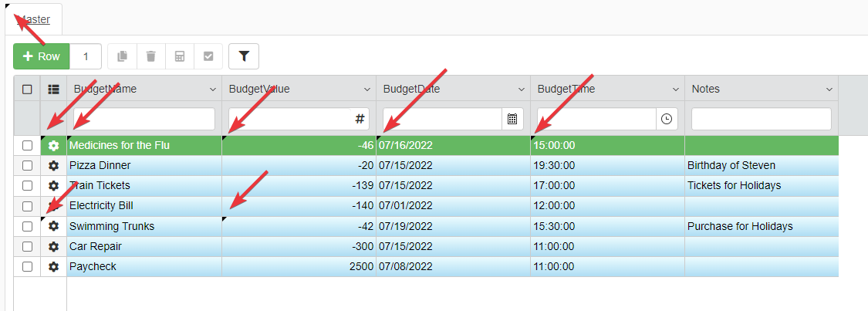
Task: Switch to the Master tab
Action: [33, 19]
